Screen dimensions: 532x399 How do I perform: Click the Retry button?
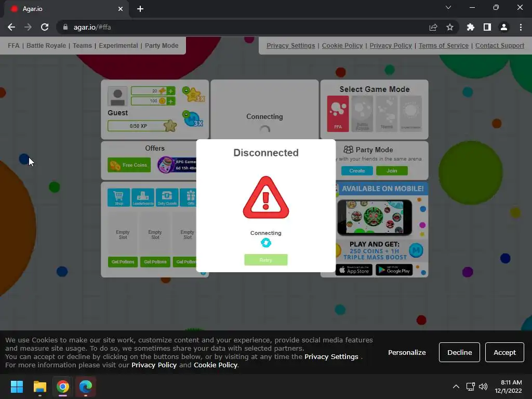tap(265, 260)
